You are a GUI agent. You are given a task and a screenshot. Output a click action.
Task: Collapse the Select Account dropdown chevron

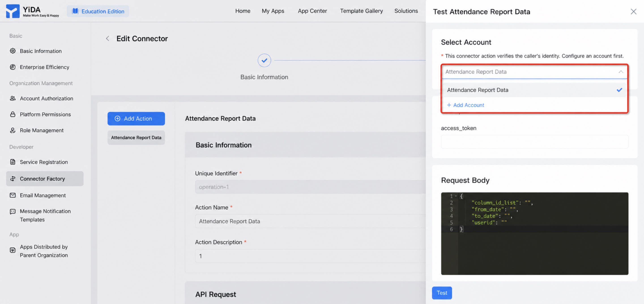(621, 72)
